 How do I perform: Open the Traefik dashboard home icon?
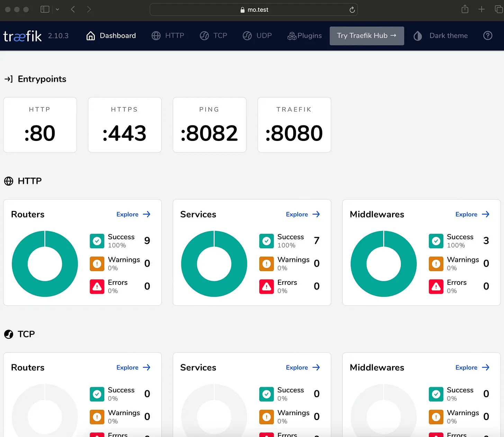[91, 36]
